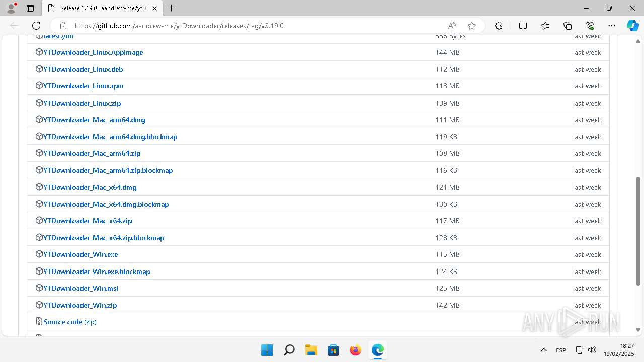Download YTDownloader_Mac_x64.dmg.blockmap
644x362 pixels.
click(x=106, y=204)
